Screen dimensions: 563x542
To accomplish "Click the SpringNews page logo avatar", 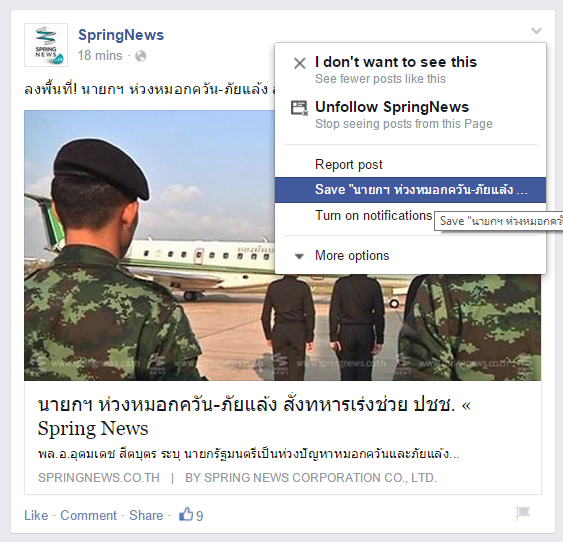I will [x=46, y=45].
